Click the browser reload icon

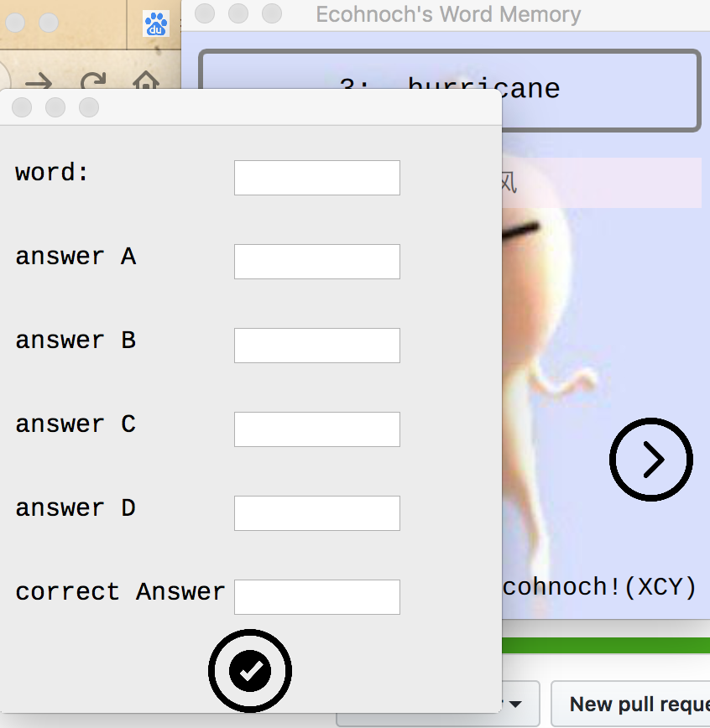pyautogui.click(x=93, y=81)
